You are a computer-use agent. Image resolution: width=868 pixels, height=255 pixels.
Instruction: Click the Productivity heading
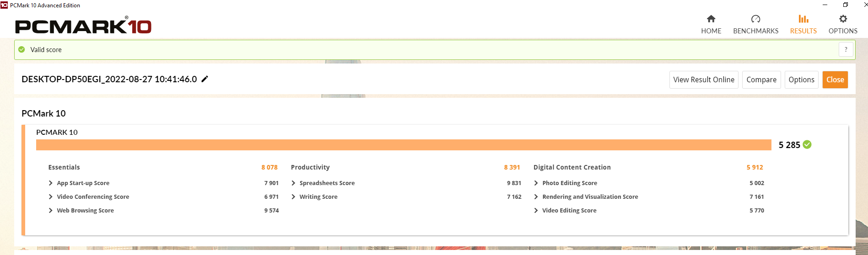point(310,167)
